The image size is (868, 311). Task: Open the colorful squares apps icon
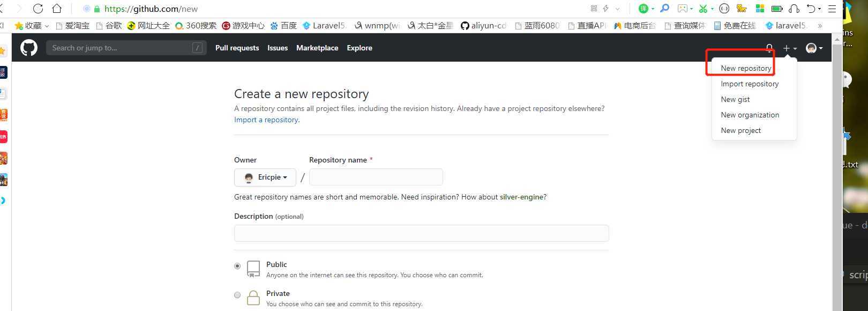coord(760,9)
